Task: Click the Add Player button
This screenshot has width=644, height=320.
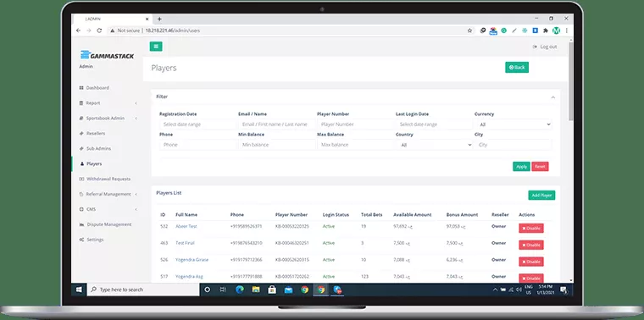Action: coord(541,196)
